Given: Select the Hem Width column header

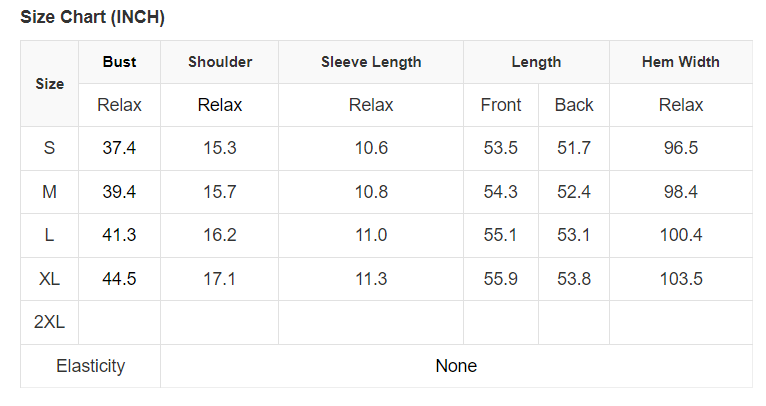Looking at the screenshot, I should tap(680, 62).
